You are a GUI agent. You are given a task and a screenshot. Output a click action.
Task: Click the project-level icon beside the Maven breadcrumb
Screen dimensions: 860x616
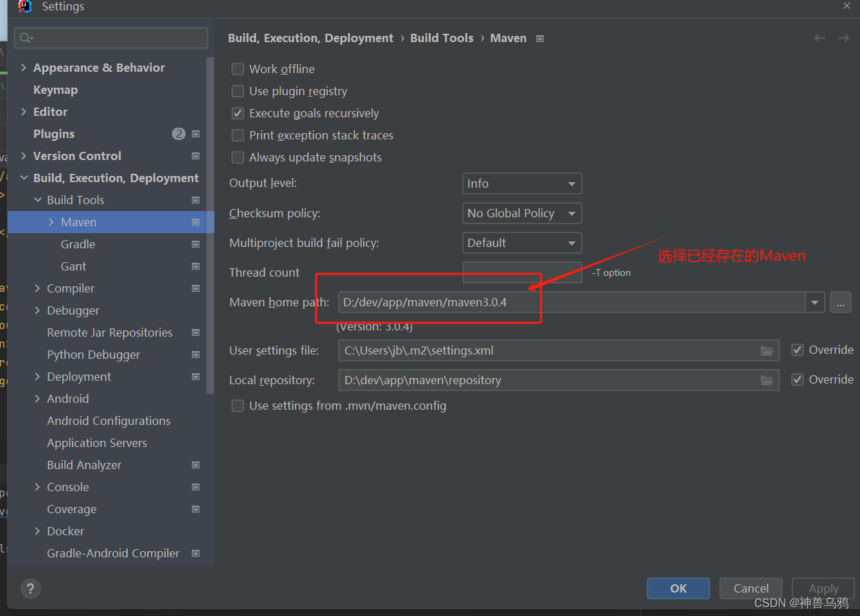coord(540,39)
